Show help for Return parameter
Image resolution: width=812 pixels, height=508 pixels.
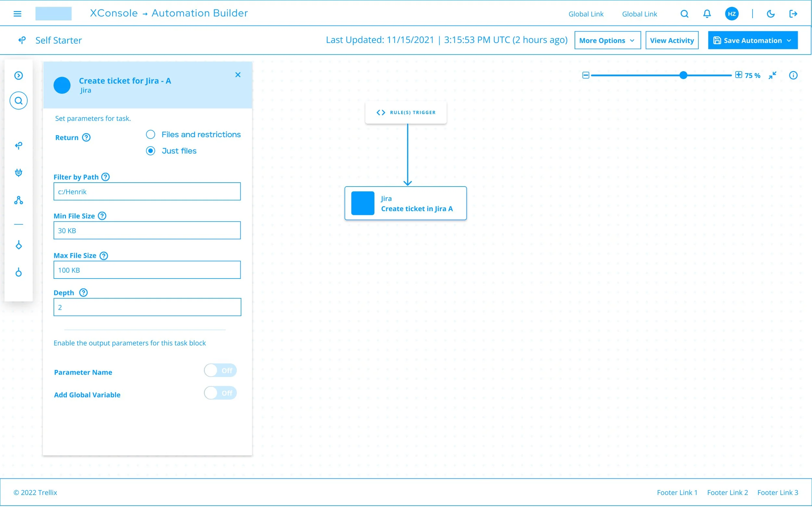86,137
